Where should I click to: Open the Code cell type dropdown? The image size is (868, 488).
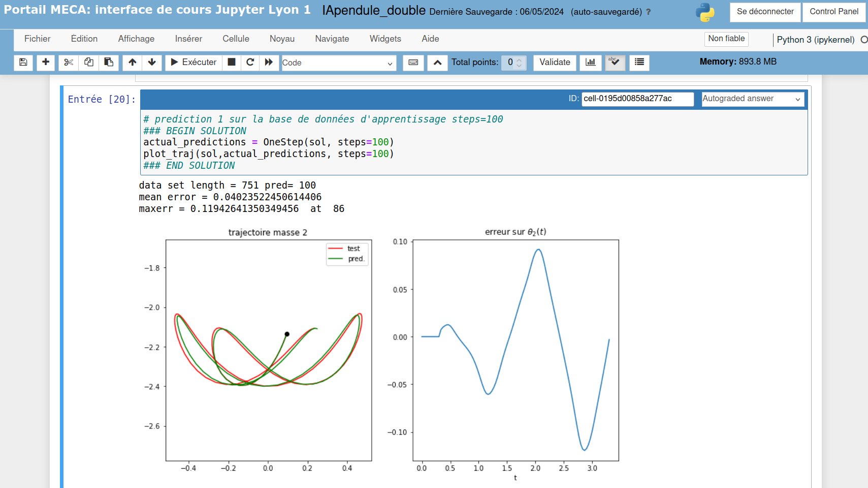338,63
